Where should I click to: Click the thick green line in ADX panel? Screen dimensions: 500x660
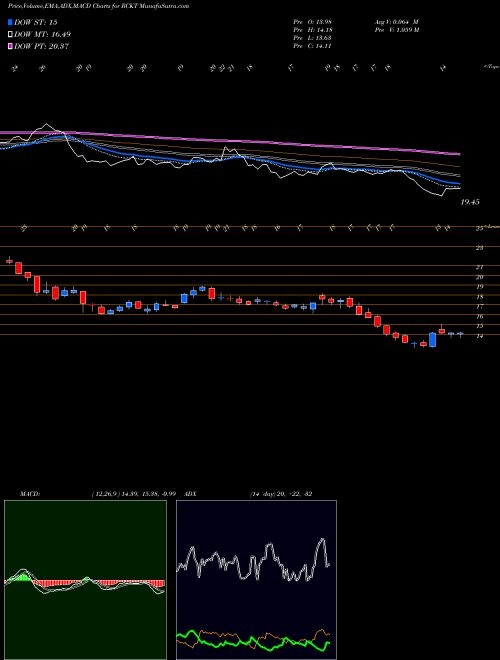tap(253, 641)
